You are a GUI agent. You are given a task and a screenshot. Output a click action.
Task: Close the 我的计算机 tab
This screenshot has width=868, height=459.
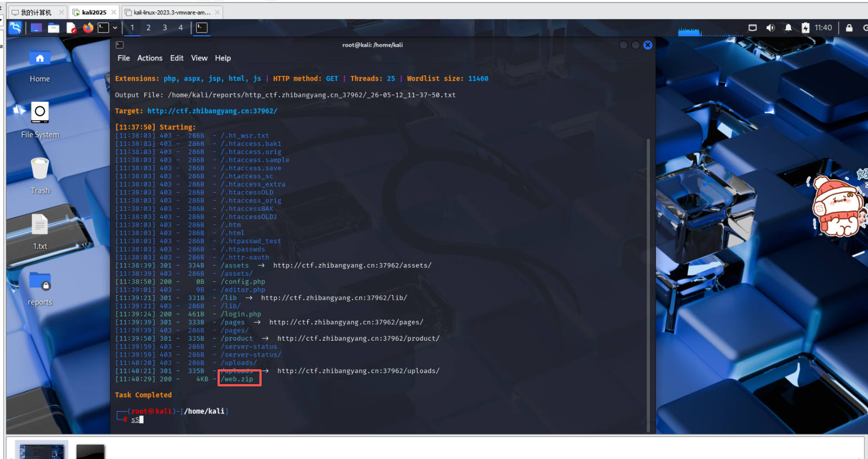click(61, 12)
